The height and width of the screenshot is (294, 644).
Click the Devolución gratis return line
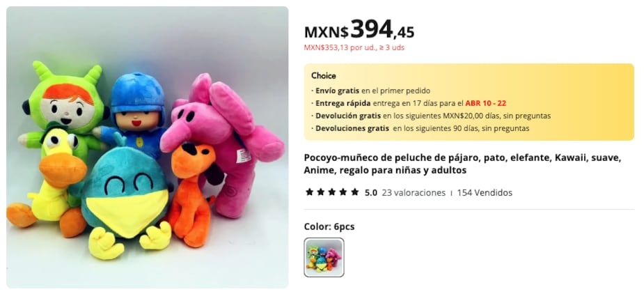[431, 116]
